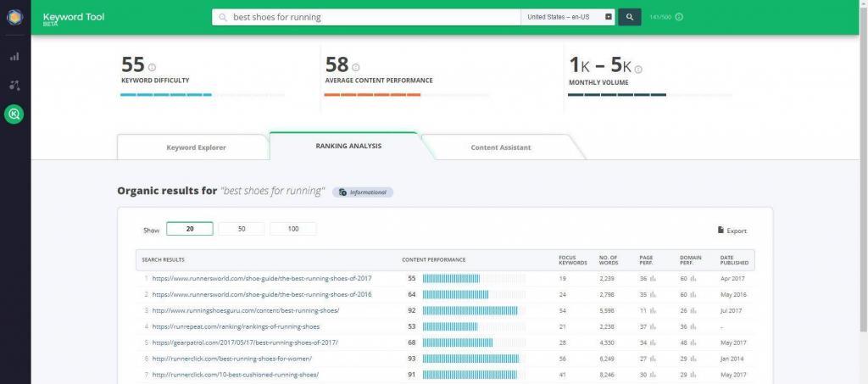Switch to the Keyword Explorer tab

coord(196,147)
